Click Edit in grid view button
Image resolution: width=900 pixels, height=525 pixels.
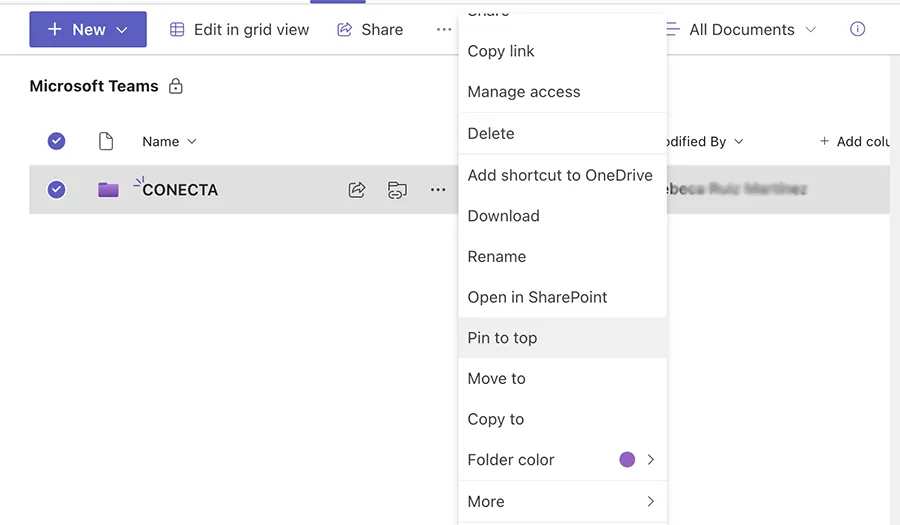pyautogui.click(x=240, y=30)
